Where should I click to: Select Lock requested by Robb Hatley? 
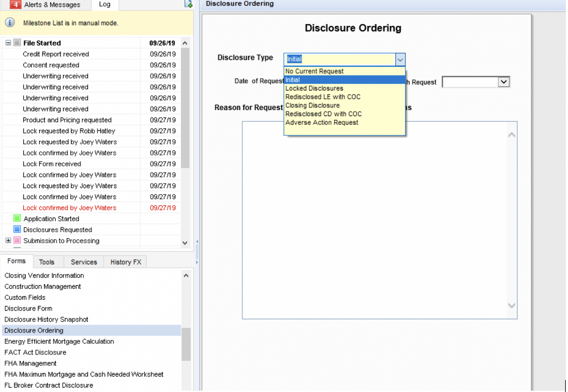point(91,131)
